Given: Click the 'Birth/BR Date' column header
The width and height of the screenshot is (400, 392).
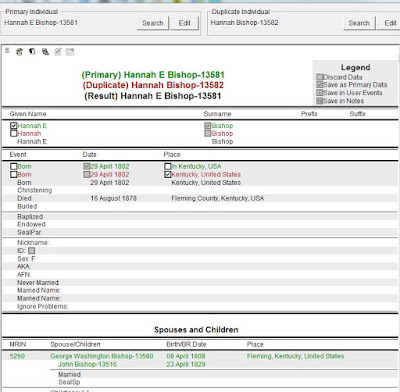Looking at the screenshot, I should coord(186,344).
